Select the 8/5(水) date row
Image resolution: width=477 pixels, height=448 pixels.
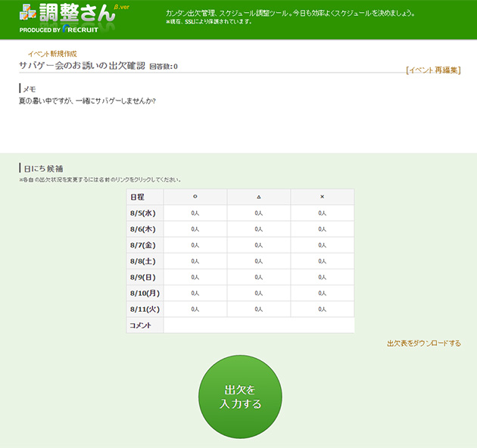pos(142,213)
